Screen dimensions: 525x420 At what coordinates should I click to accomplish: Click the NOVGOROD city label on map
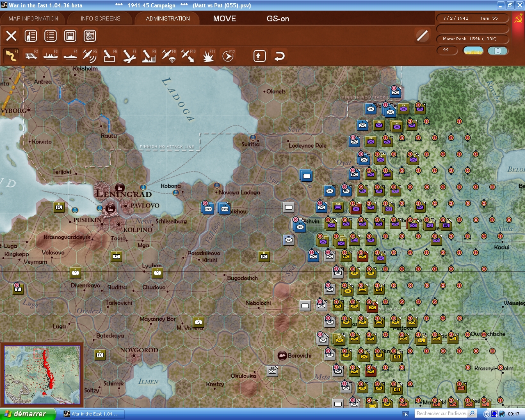point(139,350)
